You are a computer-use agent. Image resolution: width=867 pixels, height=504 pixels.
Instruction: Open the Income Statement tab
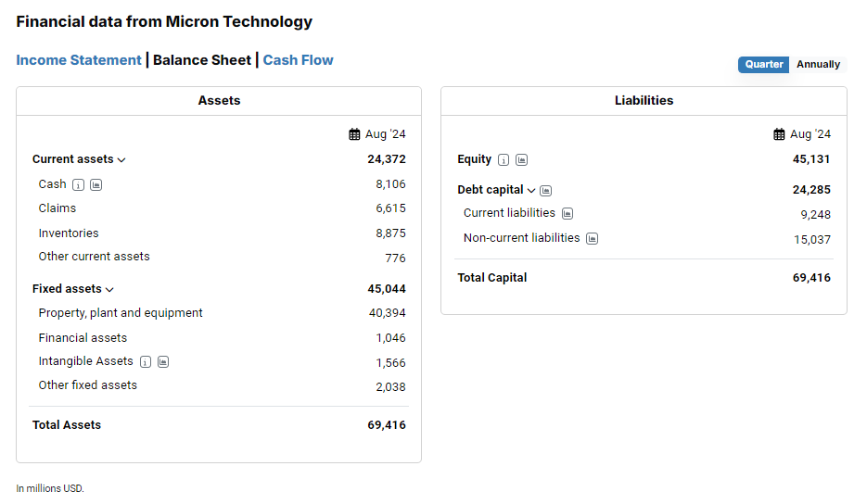pyautogui.click(x=79, y=59)
